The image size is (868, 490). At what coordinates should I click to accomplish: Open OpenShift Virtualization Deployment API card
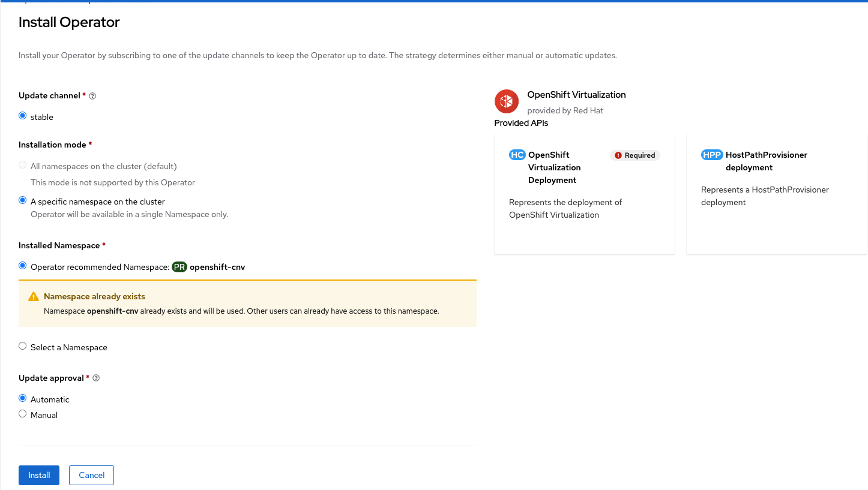click(x=585, y=194)
